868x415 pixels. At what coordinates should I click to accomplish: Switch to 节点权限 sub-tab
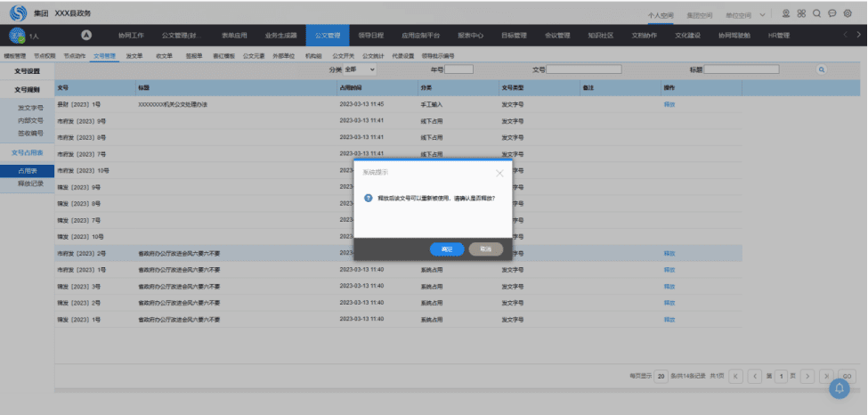[45, 56]
